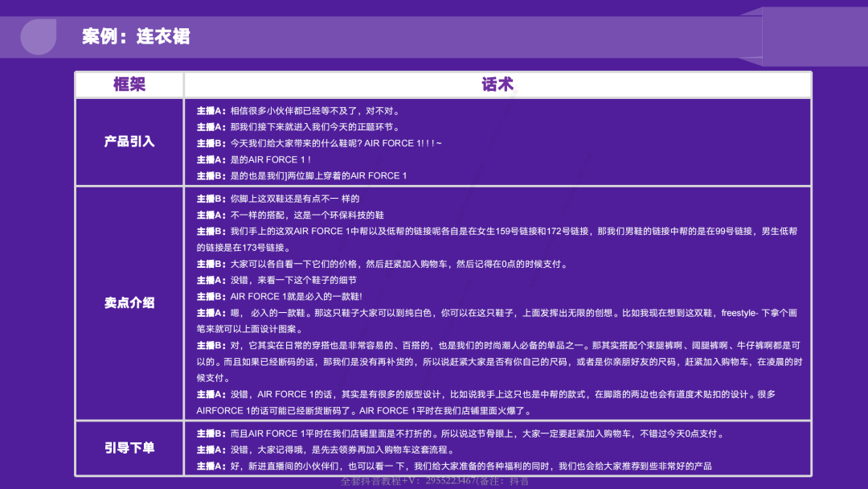This screenshot has width=868, height=489.
Task: Select line "相信很多小伙伴都已经等不及了"
Action: click(298, 111)
